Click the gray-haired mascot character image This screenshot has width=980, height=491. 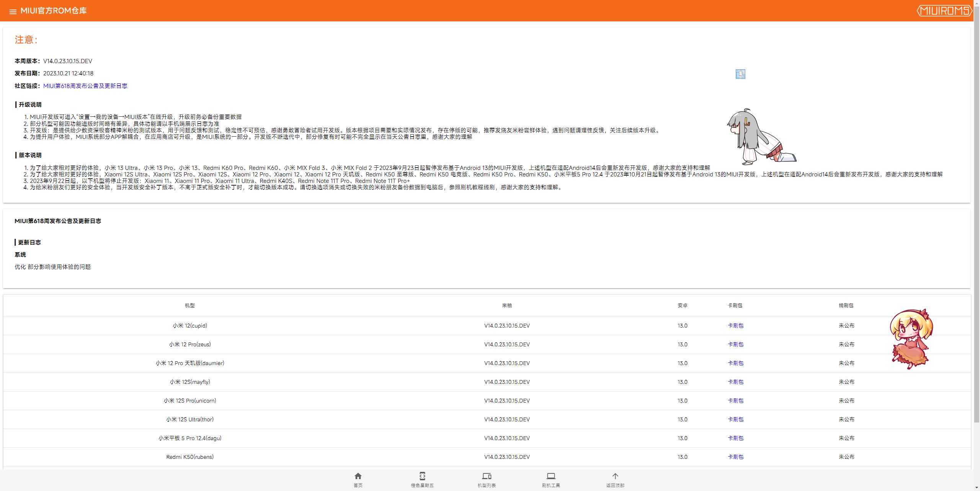pos(761,137)
